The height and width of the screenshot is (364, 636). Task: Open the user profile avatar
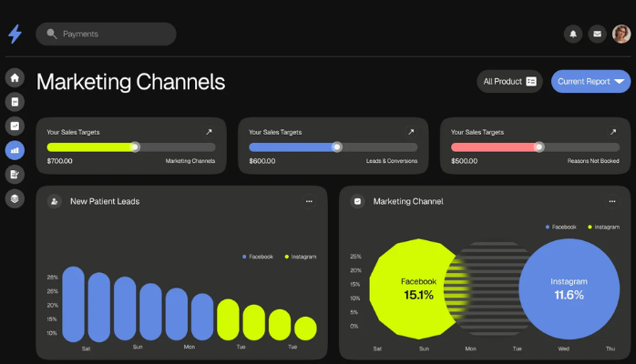pos(621,35)
